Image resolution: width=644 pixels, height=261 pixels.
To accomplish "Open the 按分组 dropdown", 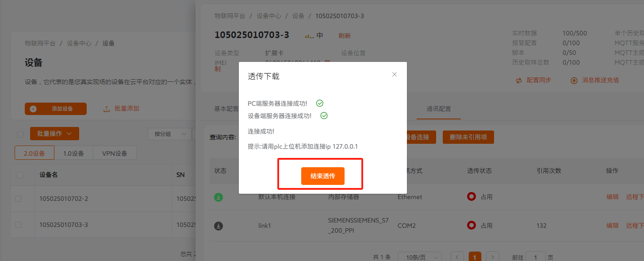I will click(x=169, y=134).
